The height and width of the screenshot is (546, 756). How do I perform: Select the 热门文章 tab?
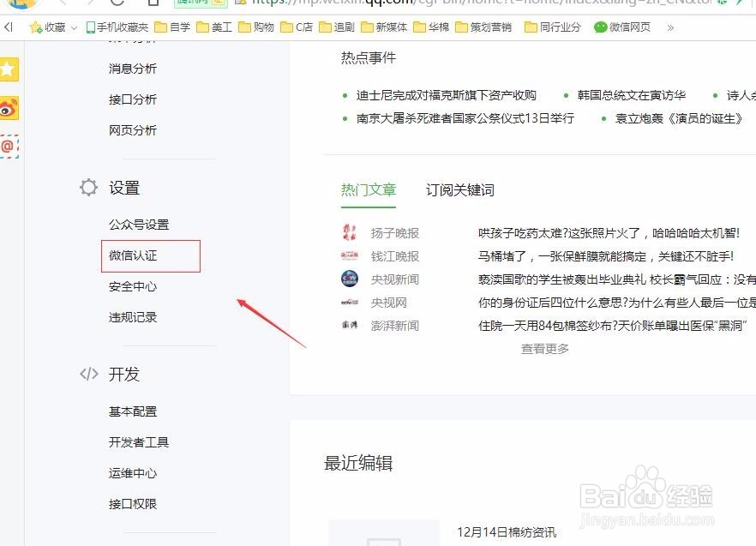(x=369, y=190)
